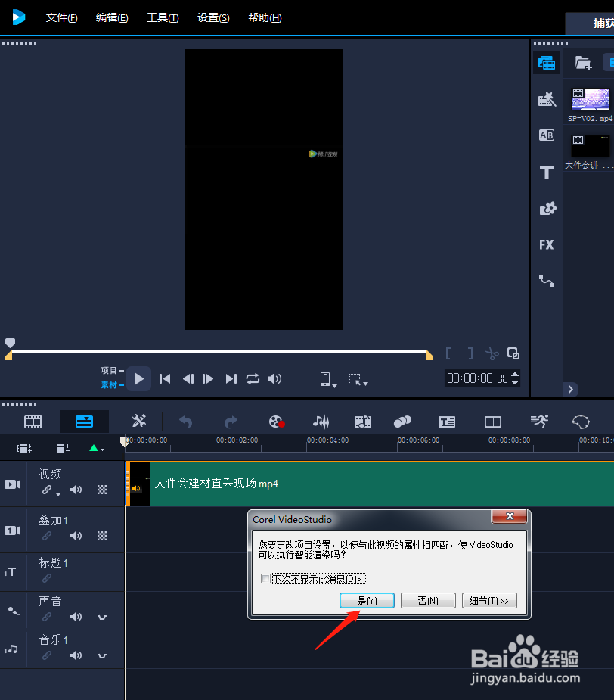The width and height of the screenshot is (614, 700).
Task: Open the Motion tracking path icon
Action: point(546,281)
